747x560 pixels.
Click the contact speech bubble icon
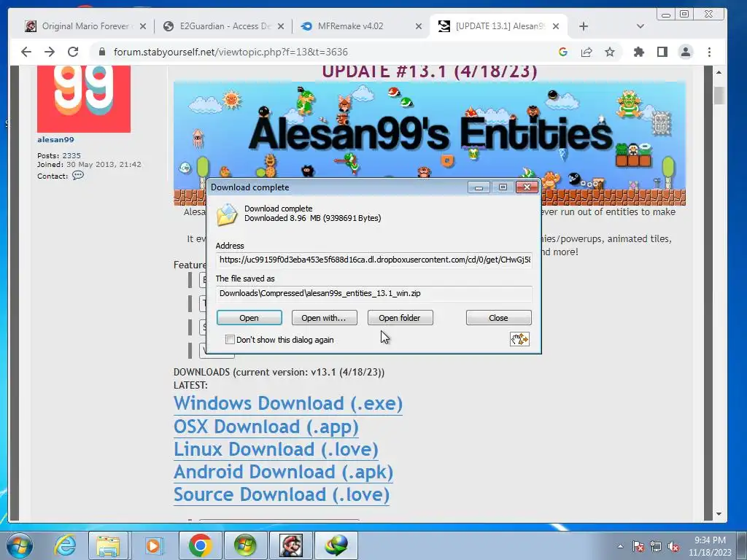[78, 176]
